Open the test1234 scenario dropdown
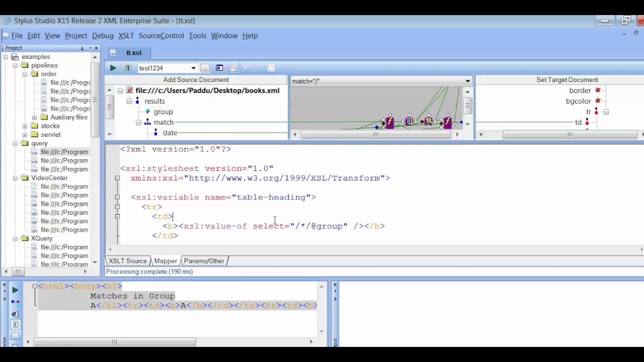Viewport: 644px width, 362px height. pyautogui.click(x=193, y=68)
